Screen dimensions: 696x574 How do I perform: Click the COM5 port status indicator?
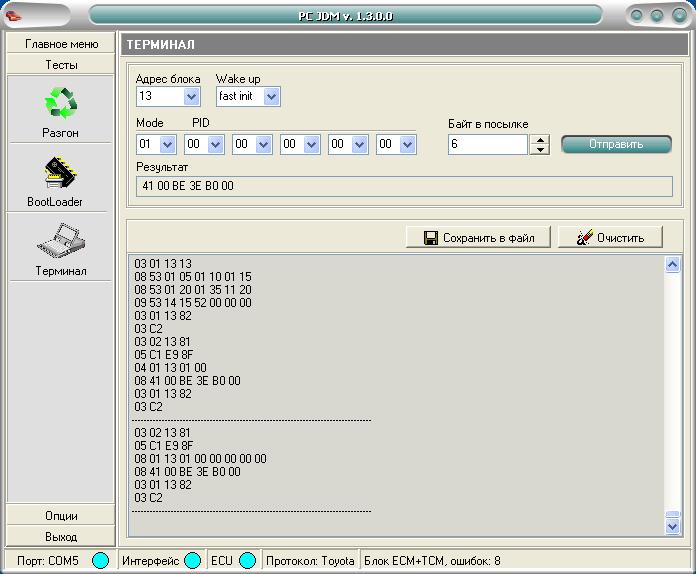coord(100,561)
